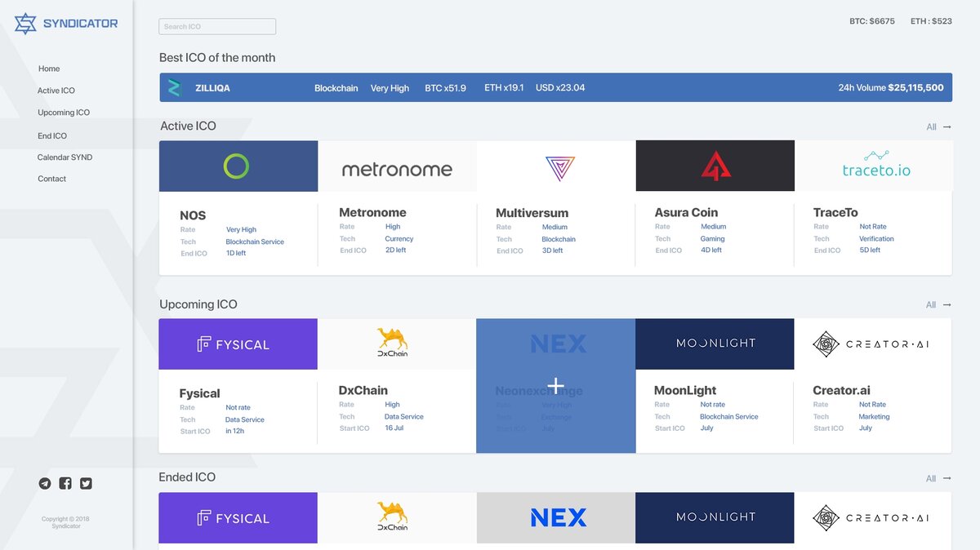The height and width of the screenshot is (550, 980).
Task: Open the NOS card title
Action: (x=193, y=215)
